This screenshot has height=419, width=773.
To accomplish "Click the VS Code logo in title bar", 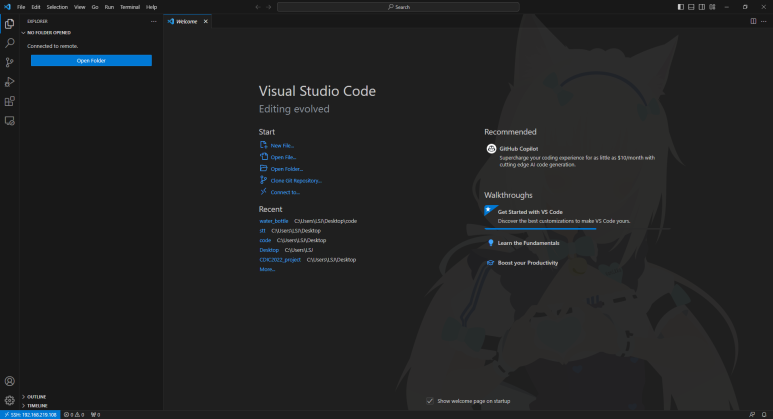I will tap(7, 7).
